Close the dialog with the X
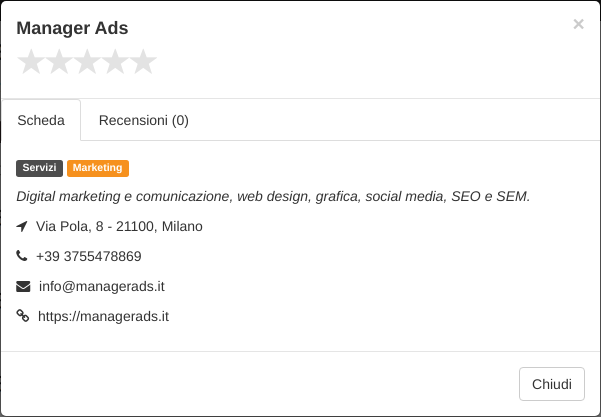Image resolution: width=601 pixels, height=417 pixels. [x=578, y=24]
